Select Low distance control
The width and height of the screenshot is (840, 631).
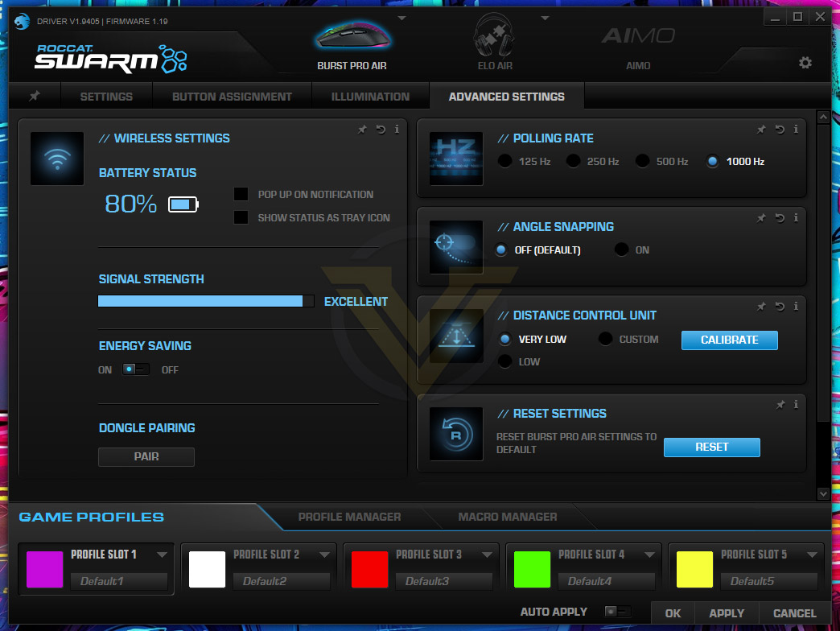504,361
